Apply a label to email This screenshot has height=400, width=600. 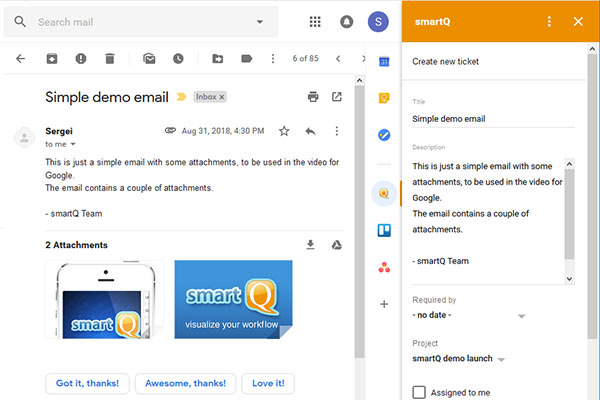click(247, 59)
